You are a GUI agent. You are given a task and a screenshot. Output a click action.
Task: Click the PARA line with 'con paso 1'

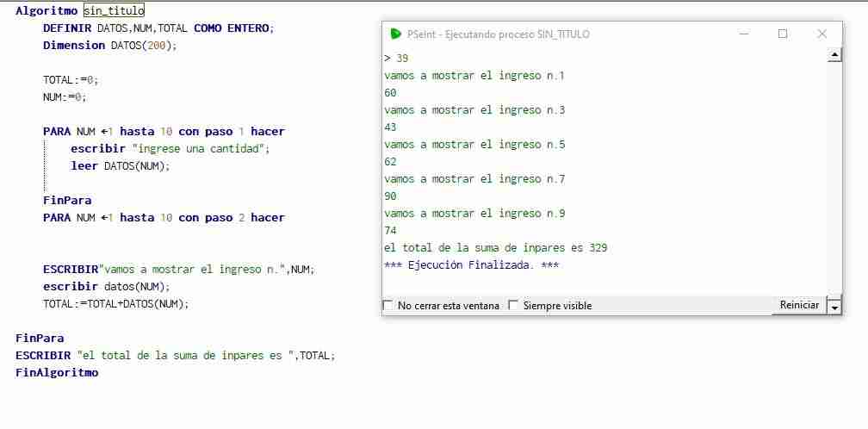(x=164, y=132)
